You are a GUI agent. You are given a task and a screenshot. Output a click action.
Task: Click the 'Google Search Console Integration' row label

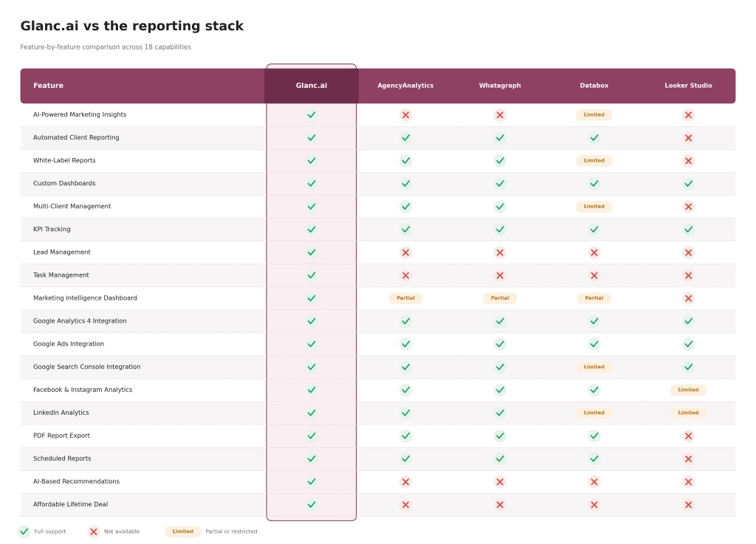pos(87,367)
